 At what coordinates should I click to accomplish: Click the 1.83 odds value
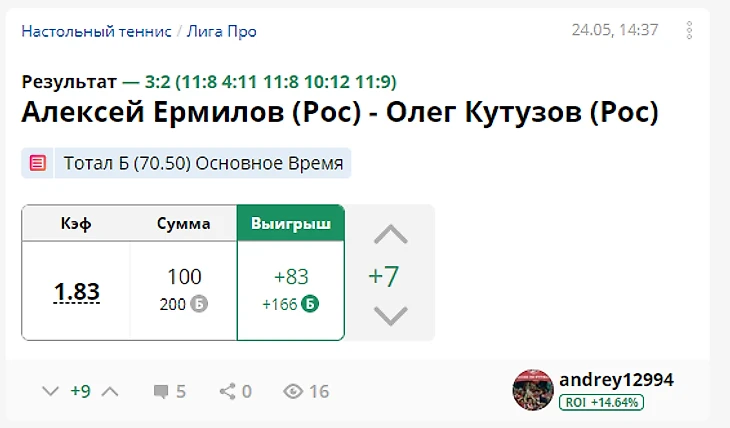pyautogui.click(x=77, y=292)
